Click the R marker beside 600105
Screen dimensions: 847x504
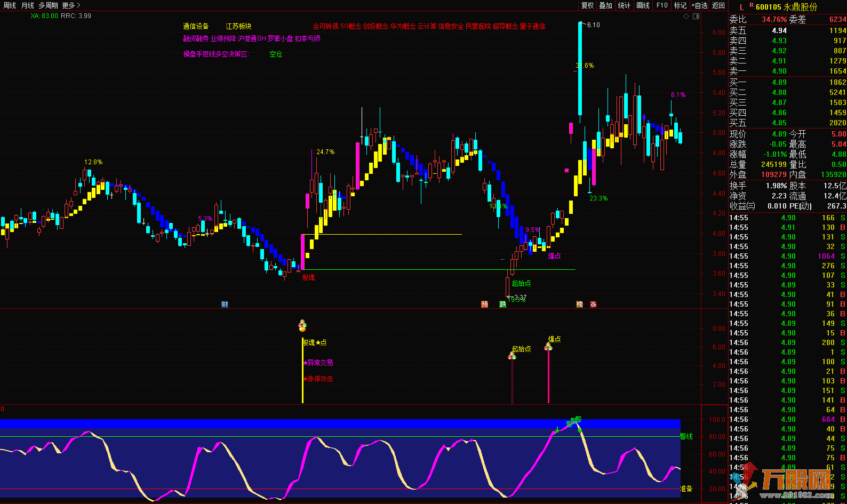[752, 5]
